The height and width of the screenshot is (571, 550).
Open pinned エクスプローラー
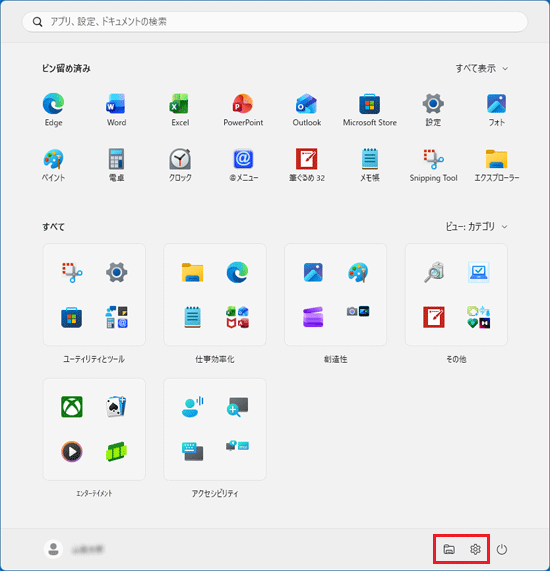coord(496,165)
